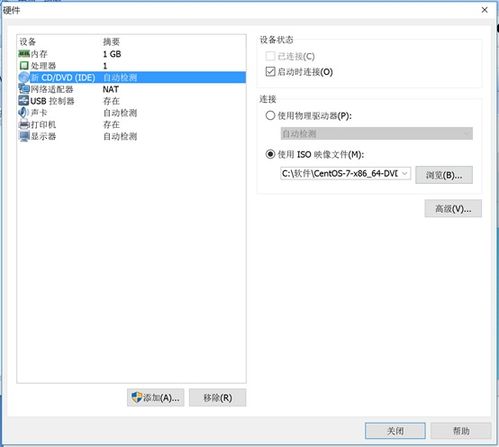Open 高级(V)... advanced settings
499x447 pixels.
(x=453, y=209)
